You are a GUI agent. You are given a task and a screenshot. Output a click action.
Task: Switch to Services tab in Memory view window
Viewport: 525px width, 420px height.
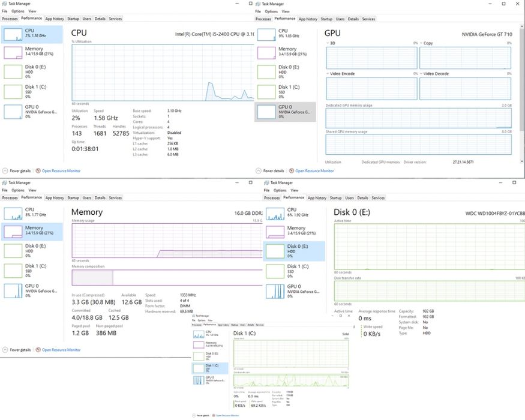(x=115, y=198)
